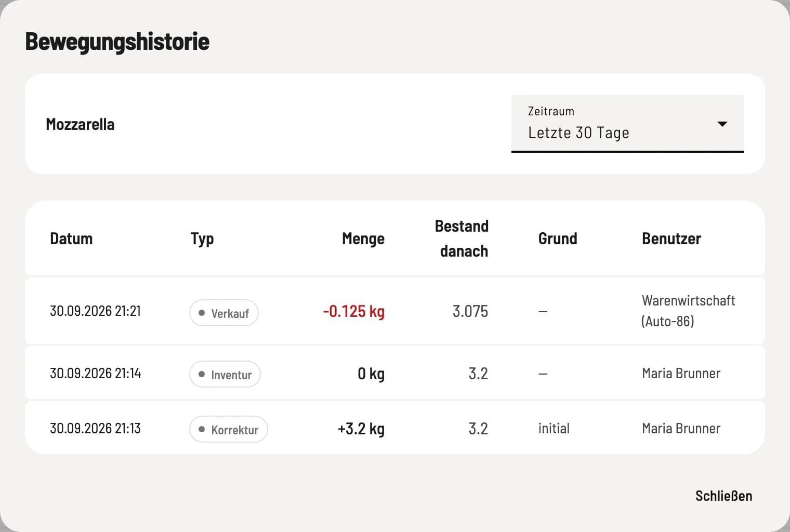Screen dimensions: 790x532
Task: Click the dropdown arrow beside Letzte 30 Tage
Action: [722, 124]
